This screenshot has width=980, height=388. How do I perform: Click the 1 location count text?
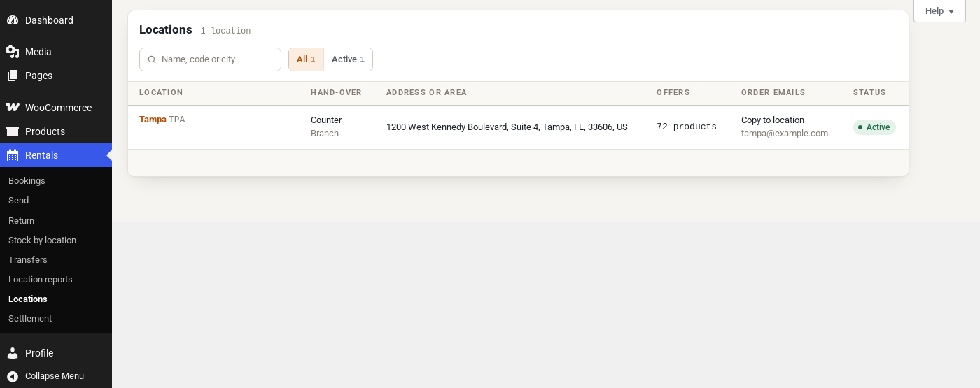pyautogui.click(x=225, y=31)
